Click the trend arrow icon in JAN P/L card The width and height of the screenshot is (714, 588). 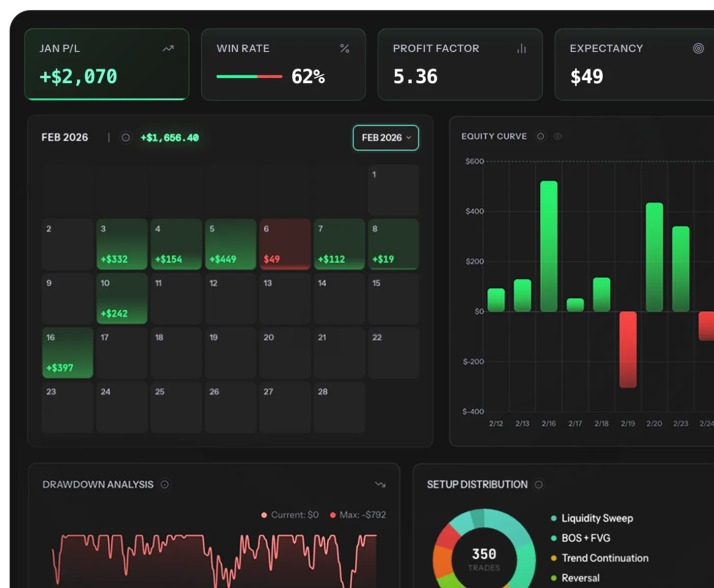pyautogui.click(x=168, y=49)
